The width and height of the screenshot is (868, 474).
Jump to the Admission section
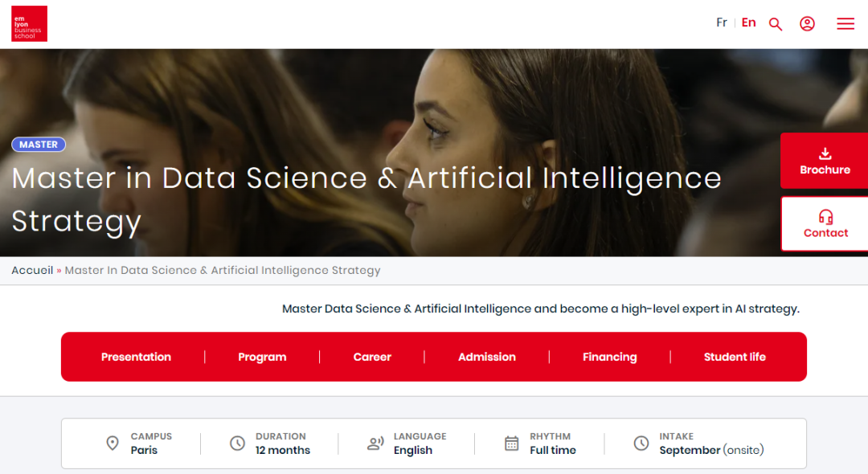[x=487, y=357]
